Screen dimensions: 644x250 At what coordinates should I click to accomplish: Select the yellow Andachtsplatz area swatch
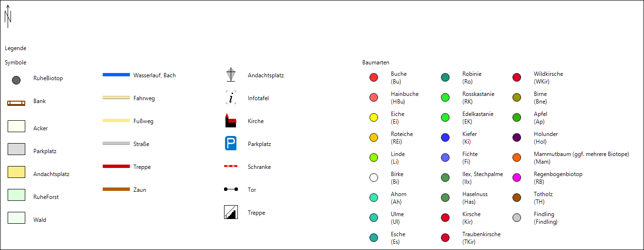(x=16, y=172)
